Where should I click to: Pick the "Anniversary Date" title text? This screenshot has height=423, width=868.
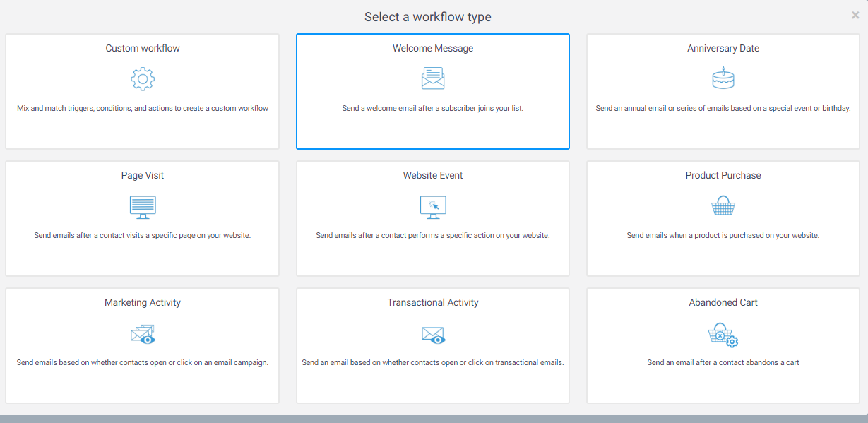[x=723, y=49]
